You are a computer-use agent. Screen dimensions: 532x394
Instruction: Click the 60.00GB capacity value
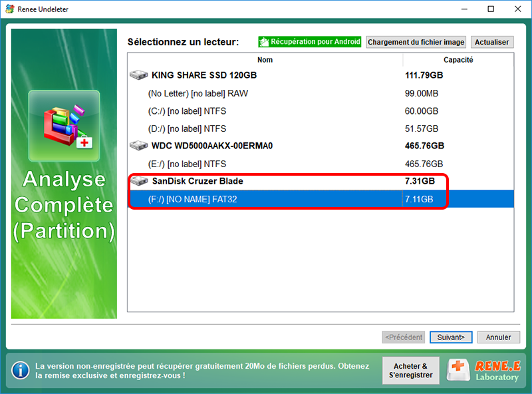pos(422,111)
